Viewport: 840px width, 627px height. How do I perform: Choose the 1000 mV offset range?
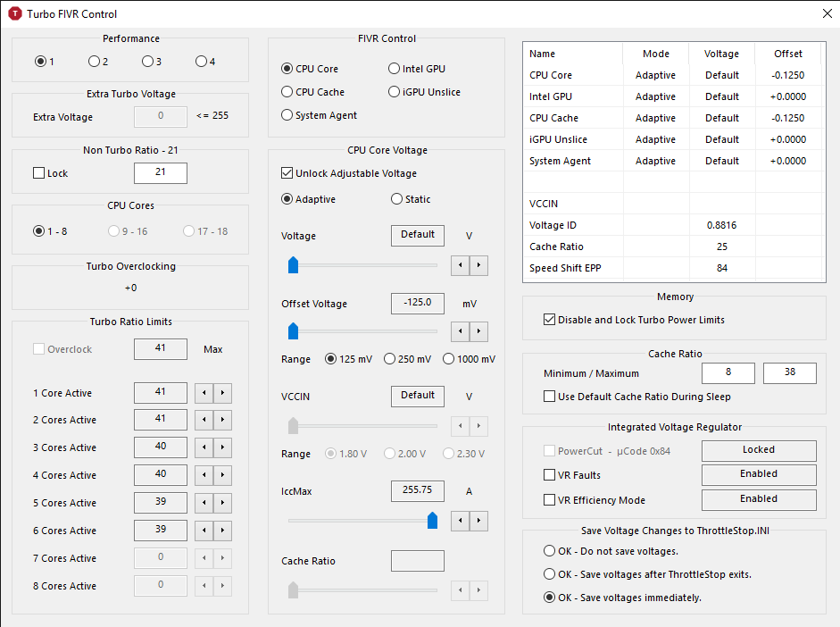coord(470,359)
